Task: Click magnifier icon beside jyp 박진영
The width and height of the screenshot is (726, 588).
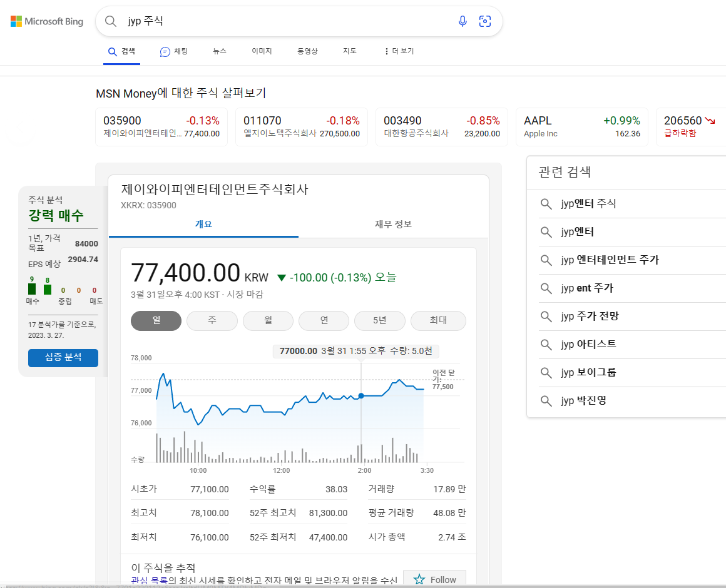Action: pyautogui.click(x=546, y=400)
